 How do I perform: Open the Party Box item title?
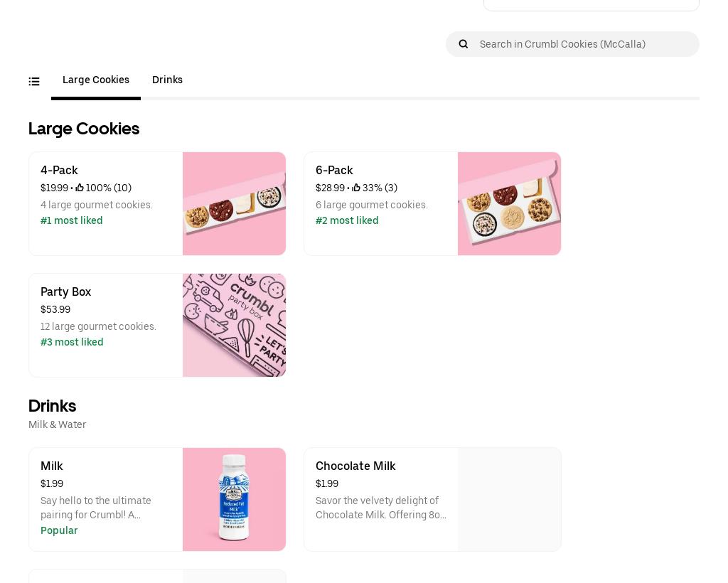click(x=65, y=292)
